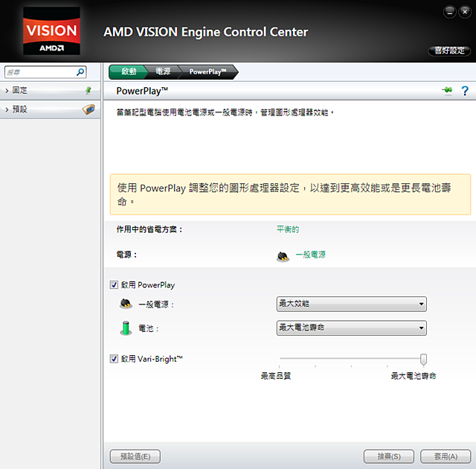Close the Control Center window
The height and width of the screenshot is (469, 476).
(x=465, y=12)
